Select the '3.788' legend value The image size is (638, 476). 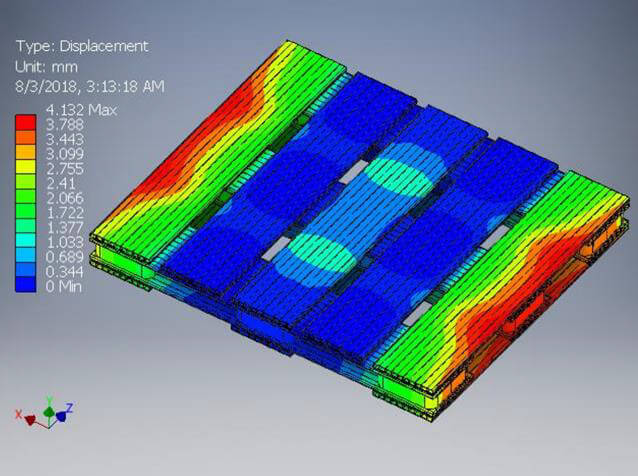click(x=65, y=124)
